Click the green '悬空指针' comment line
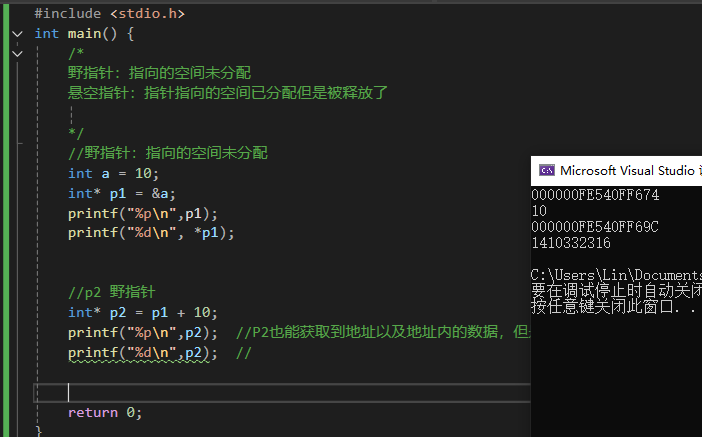The height and width of the screenshot is (437, 702). pos(227,92)
